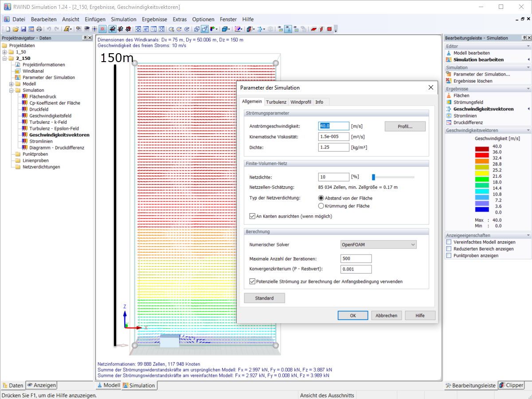Select Krümmung der Fläche radio button

click(x=321, y=206)
